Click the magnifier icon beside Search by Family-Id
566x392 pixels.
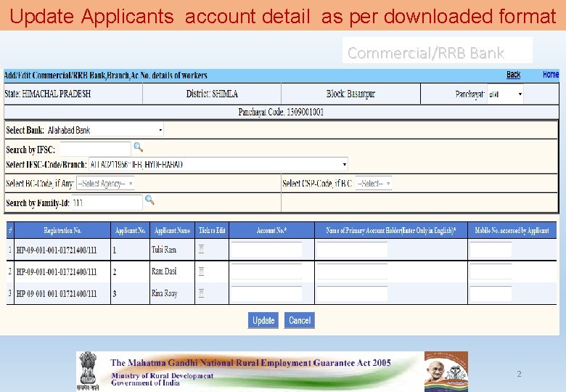tap(149, 200)
